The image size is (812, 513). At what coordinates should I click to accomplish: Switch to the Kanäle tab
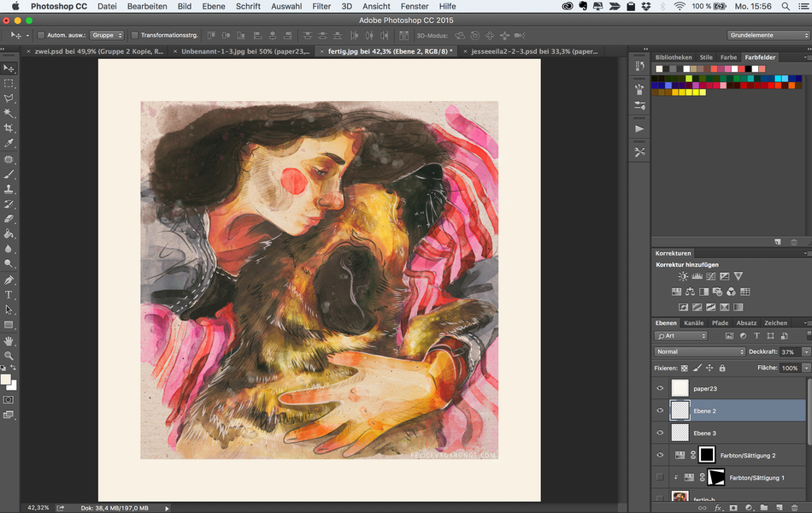pyautogui.click(x=693, y=323)
